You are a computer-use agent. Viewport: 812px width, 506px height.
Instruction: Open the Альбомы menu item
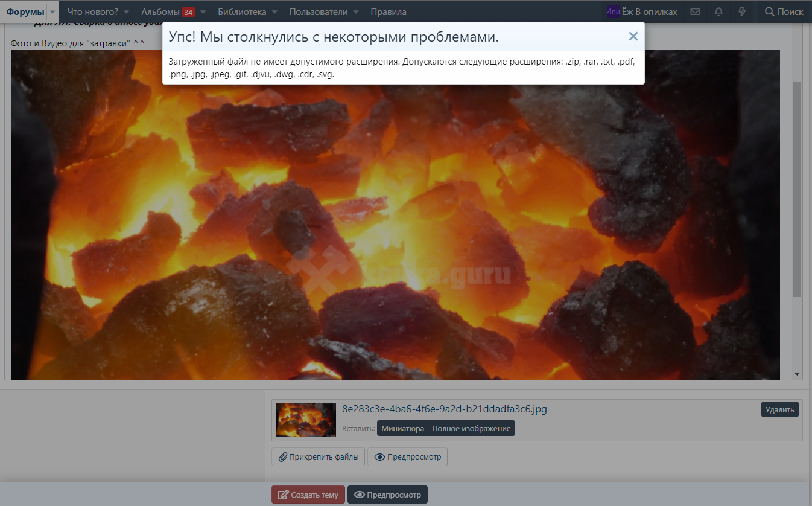[x=160, y=11]
